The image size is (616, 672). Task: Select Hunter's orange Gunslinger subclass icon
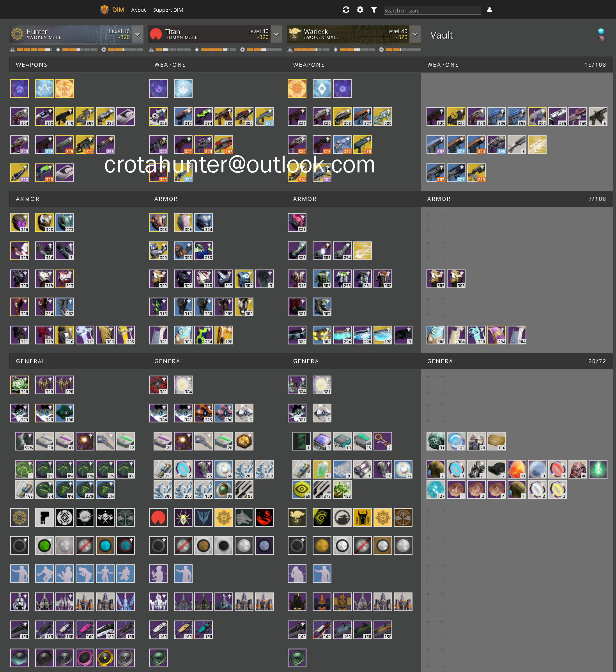point(65,89)
